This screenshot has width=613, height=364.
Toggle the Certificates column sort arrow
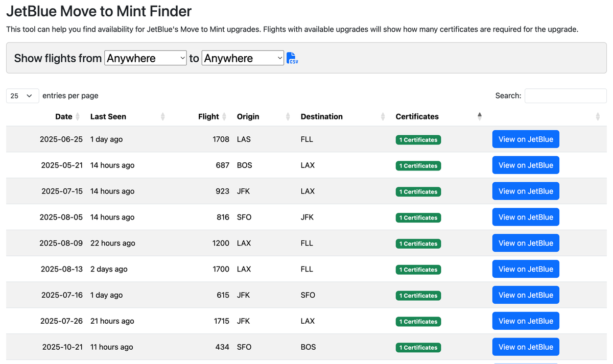(x=479, y=117)
